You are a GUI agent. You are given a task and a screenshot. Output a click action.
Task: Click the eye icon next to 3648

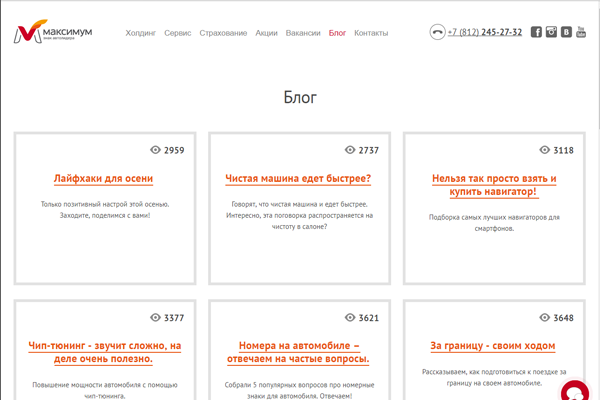point(544,318)
